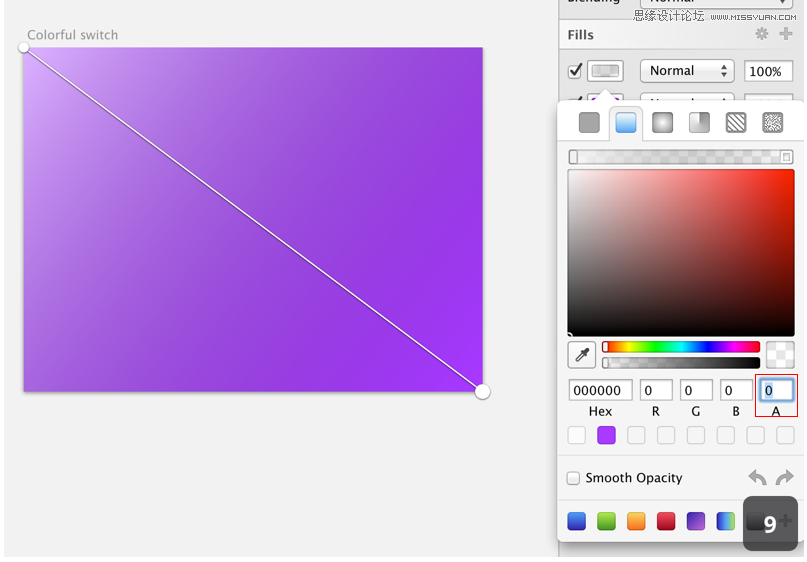Click the B value field
Screen dimensions: 807x562
(736, 390)
